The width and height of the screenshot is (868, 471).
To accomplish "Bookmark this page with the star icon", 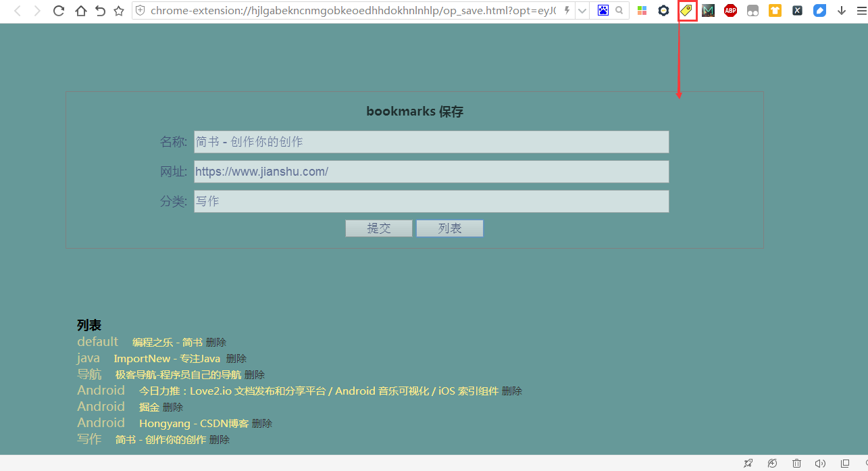I will click(x=119, y=11).
